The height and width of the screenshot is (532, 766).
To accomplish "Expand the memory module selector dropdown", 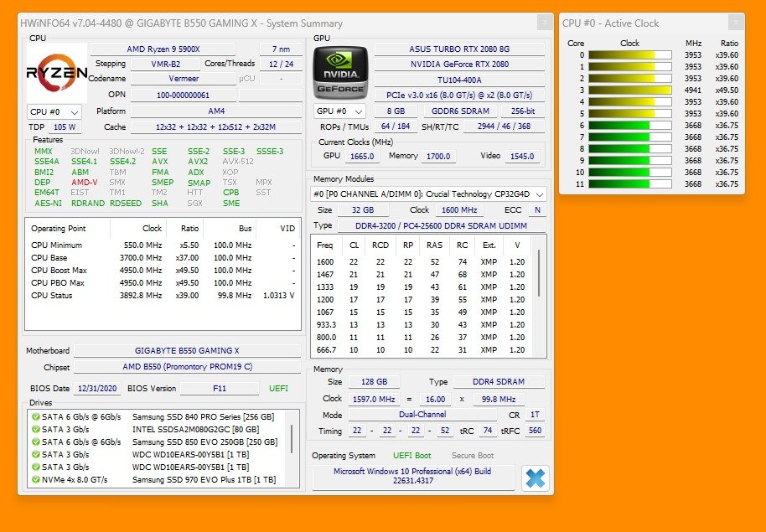I will coord(428,194).
